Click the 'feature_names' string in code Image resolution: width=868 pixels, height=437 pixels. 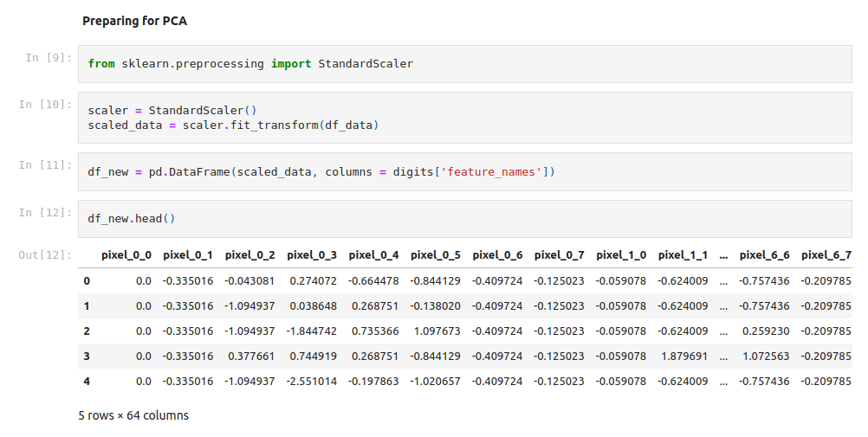coord(493,172)
